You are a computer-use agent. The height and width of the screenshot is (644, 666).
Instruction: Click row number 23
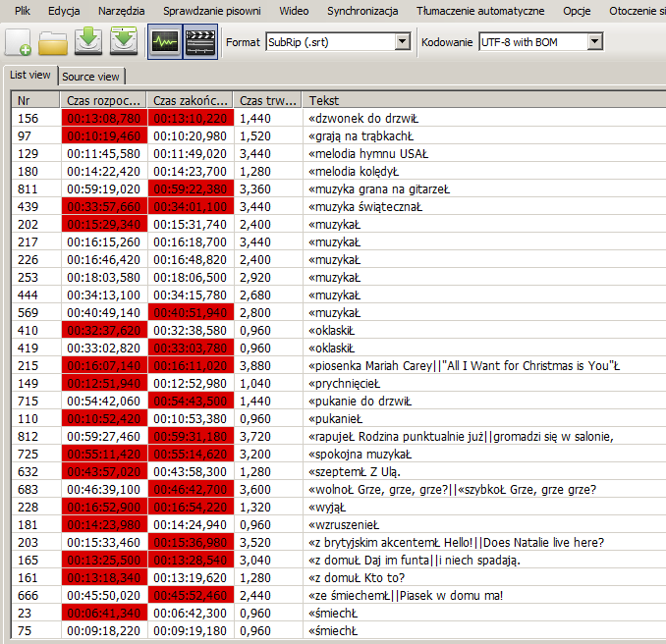point(25,614)
